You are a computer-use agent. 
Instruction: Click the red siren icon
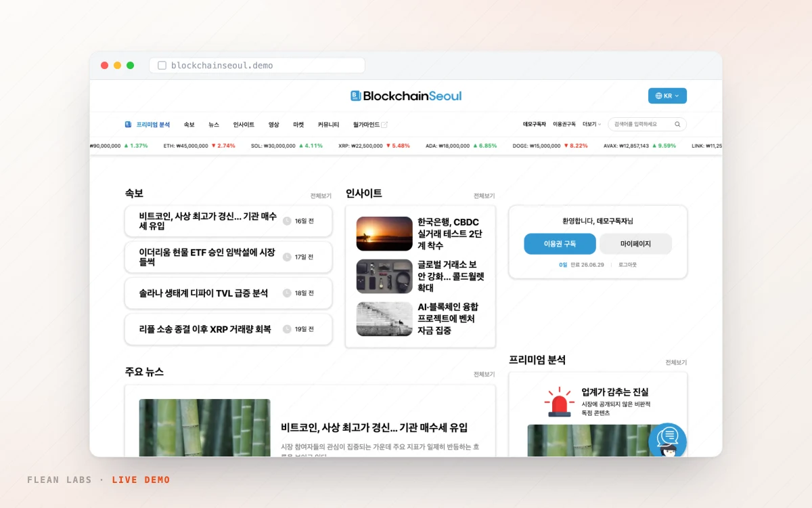(560, 402)
